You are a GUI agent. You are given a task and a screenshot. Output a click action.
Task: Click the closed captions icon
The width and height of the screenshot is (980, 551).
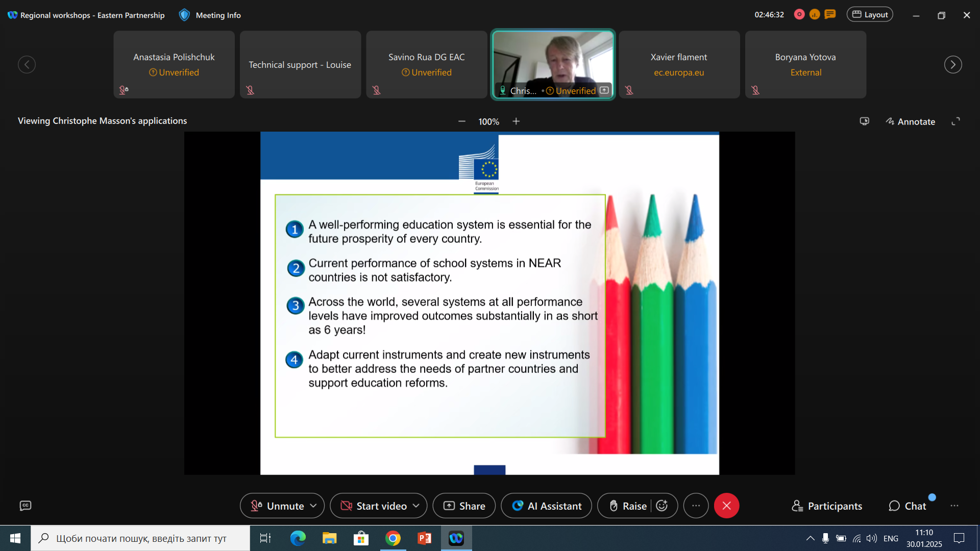coord(26,506)
